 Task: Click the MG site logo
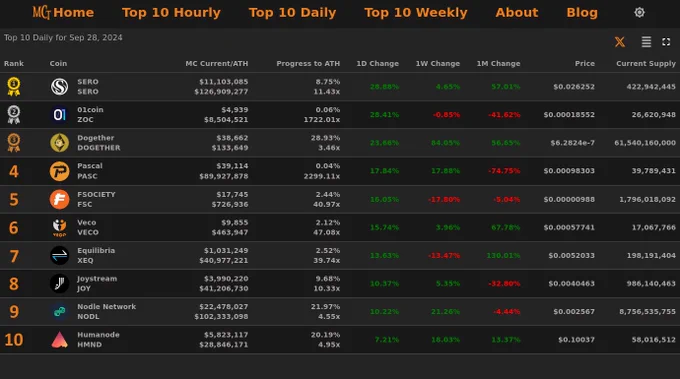click(x=42, y=12)
